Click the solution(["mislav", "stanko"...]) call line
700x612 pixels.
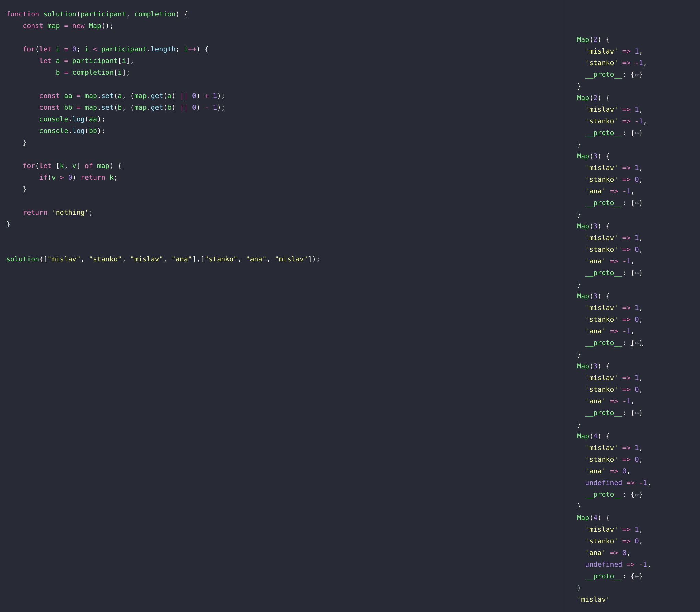[163, 259]
